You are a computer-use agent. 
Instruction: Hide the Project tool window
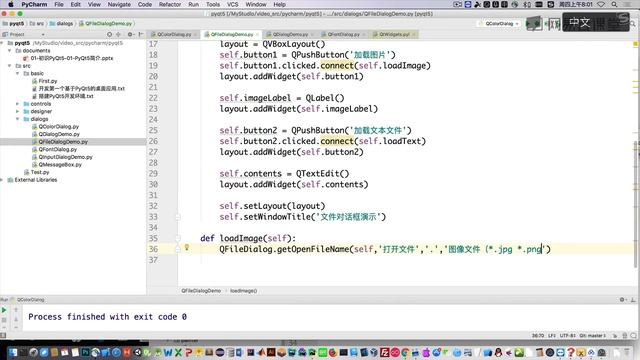141,34
